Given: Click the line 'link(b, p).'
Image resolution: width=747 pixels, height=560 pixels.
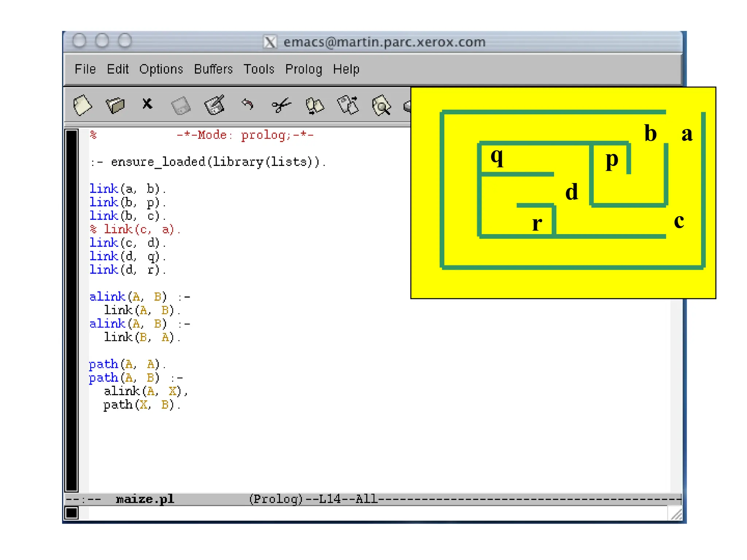Looking at the screenshot, I should (128, 202).
